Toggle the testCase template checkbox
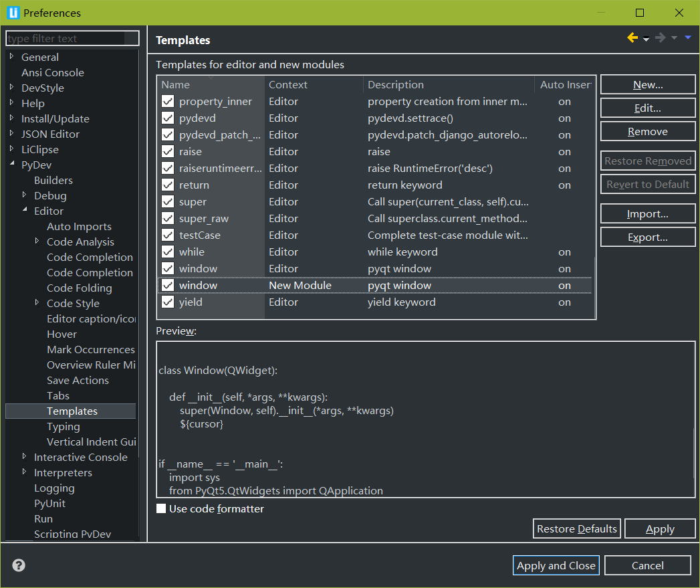The height and width of the screenshot is (588, 700). (x=168, y=235)
